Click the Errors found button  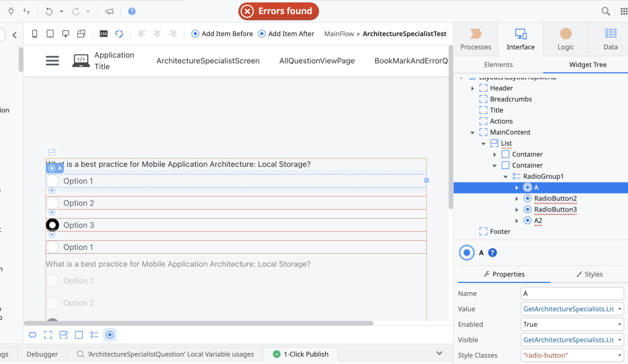coord(278,11)
